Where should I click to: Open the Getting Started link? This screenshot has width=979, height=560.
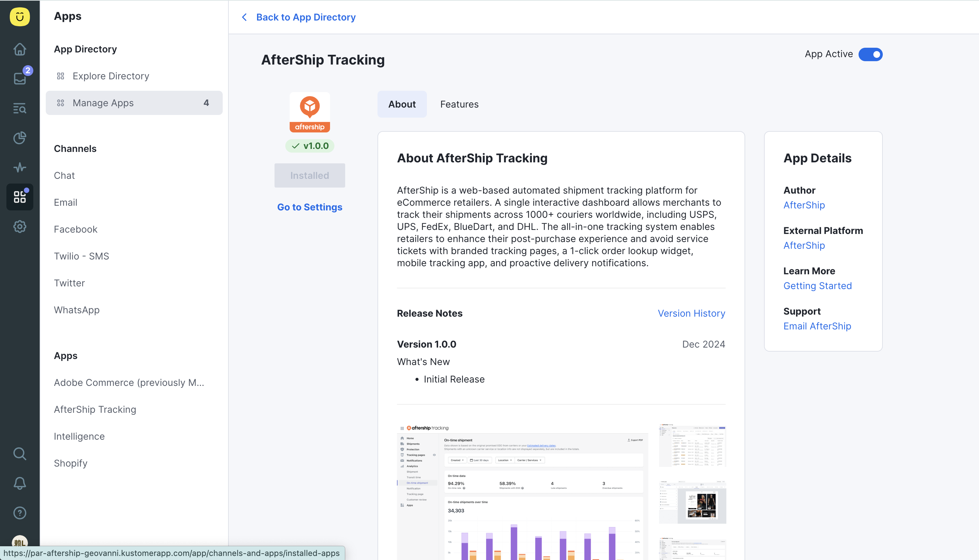pos(818,285)
